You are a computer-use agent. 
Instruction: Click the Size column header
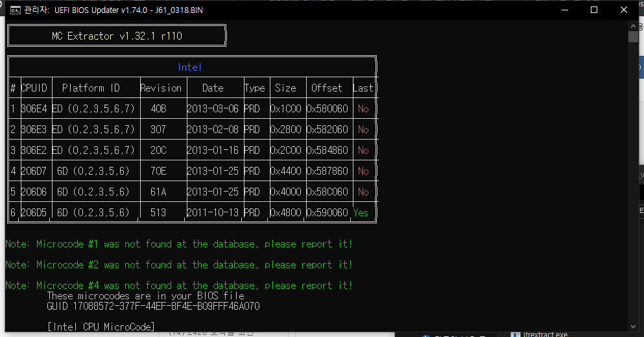point(285,88)
